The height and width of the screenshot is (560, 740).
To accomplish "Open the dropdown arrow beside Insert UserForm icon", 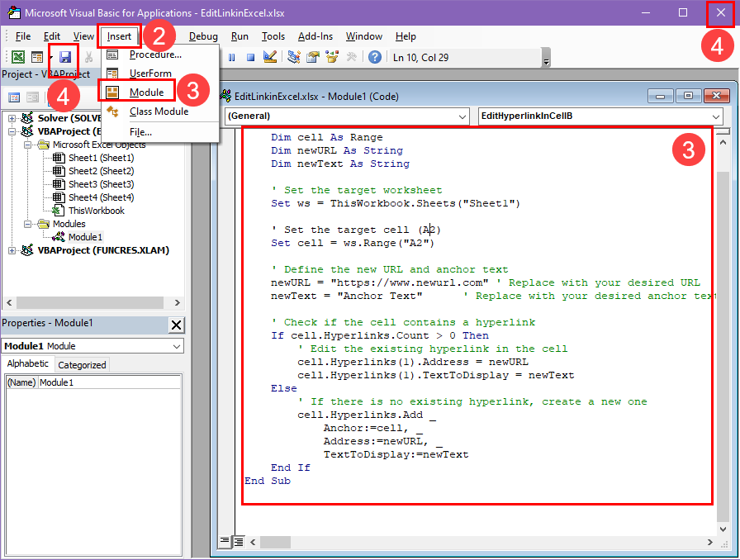I will (50, 57).
